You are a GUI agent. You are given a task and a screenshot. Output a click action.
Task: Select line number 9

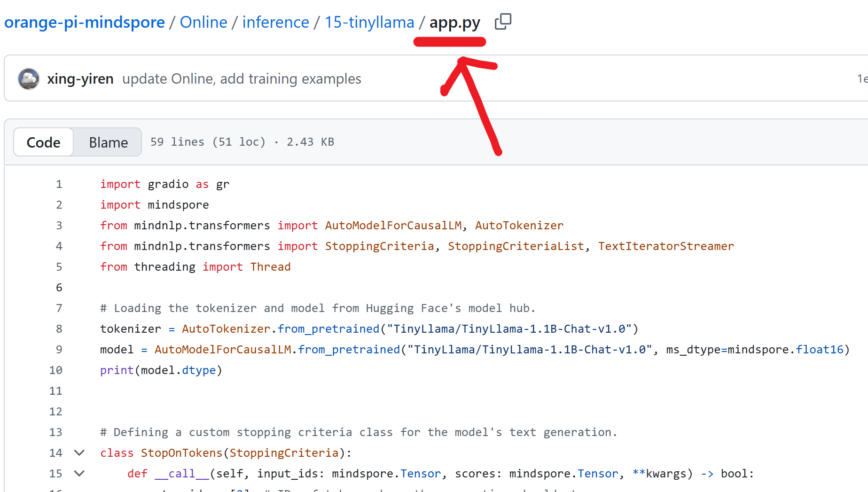click(x=59, y=350)
